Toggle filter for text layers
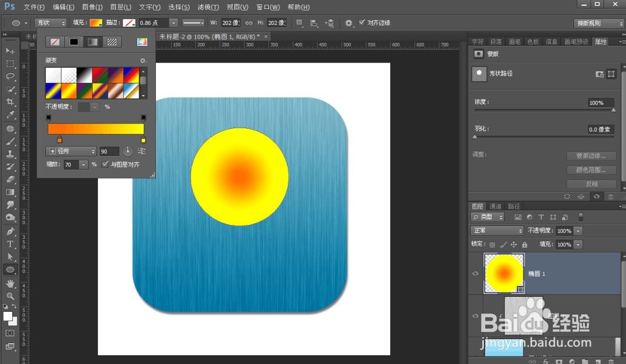Image resolution: width=626 pixels, height=364 pixels. pos(541,217)
